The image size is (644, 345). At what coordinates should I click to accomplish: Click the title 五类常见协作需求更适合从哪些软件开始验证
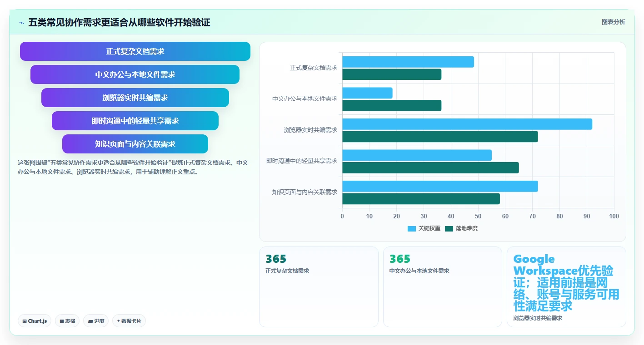click(x=119, y=23)
